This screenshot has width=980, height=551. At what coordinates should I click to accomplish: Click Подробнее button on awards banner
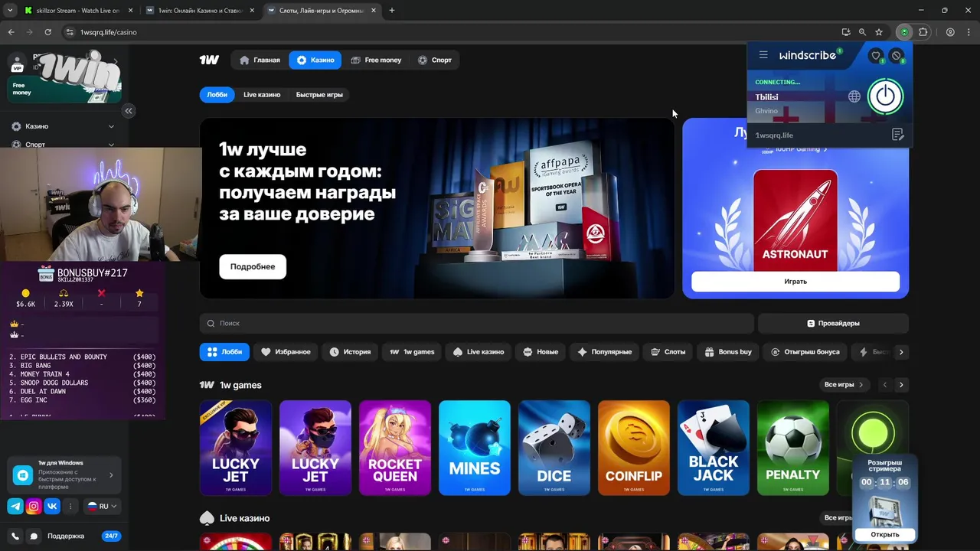[x=253, y=266]
